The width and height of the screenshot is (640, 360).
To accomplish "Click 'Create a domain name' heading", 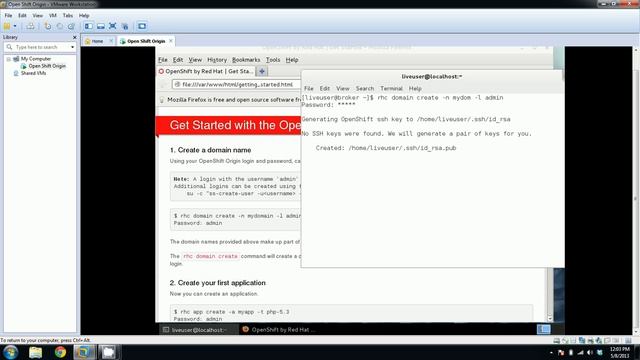I will pyautogui.click(x=210, y=150).
